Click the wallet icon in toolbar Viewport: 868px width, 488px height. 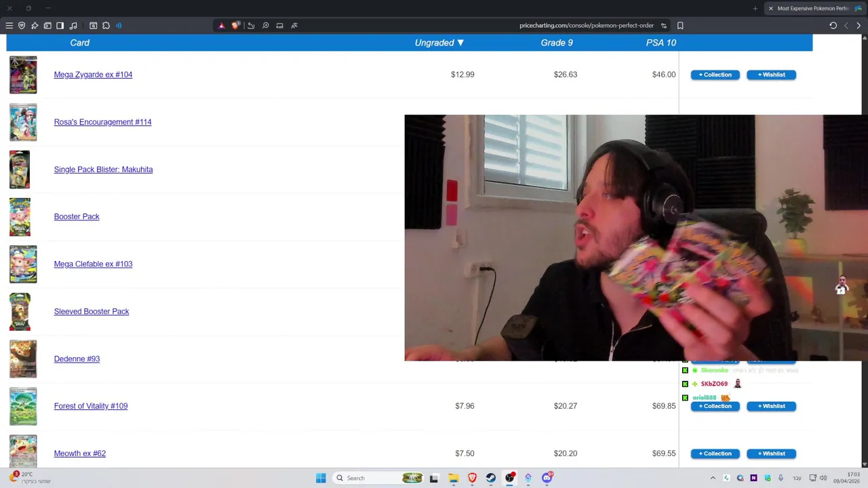click(47, 26)
